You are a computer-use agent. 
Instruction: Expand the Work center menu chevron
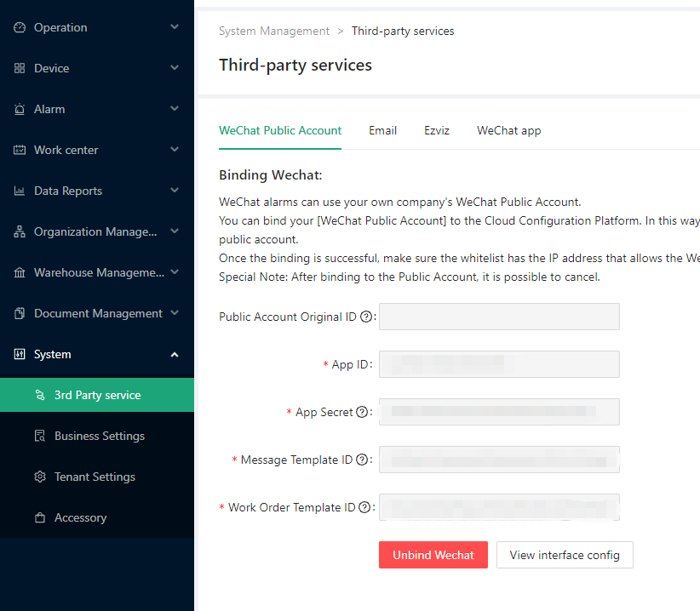pyautogui.click(x=175, y=150)
